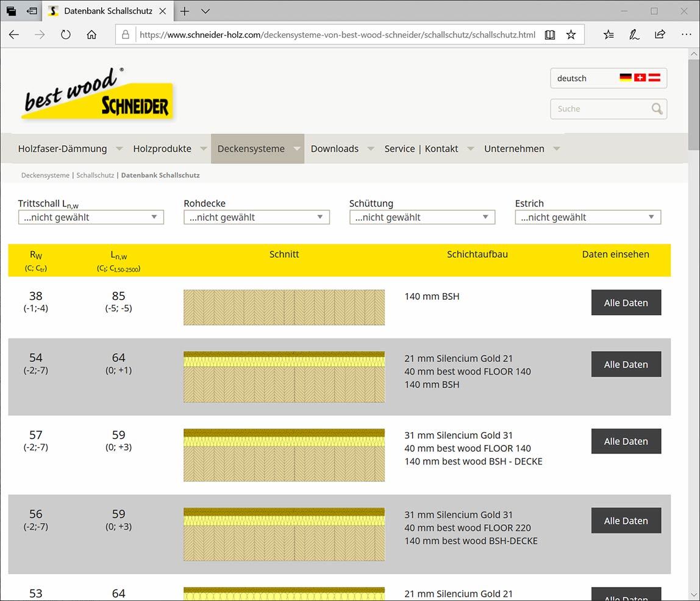Click section image of Rw 56 row
The width and height of the screenshot is (700, 601).
point(284,535)
